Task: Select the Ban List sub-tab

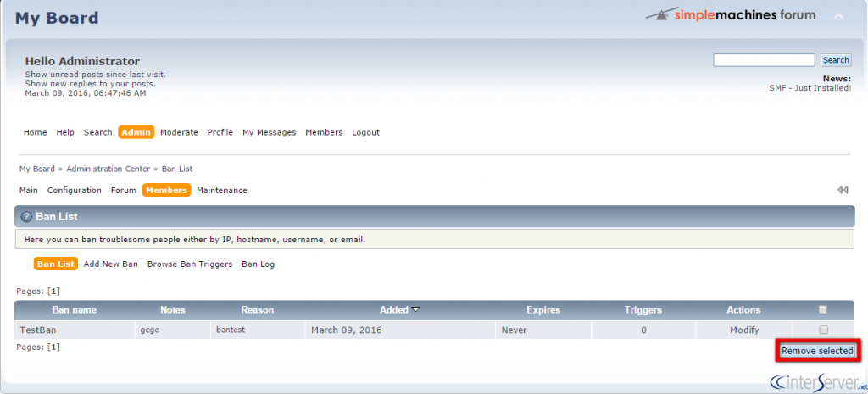Action: [x=56, y=264]
